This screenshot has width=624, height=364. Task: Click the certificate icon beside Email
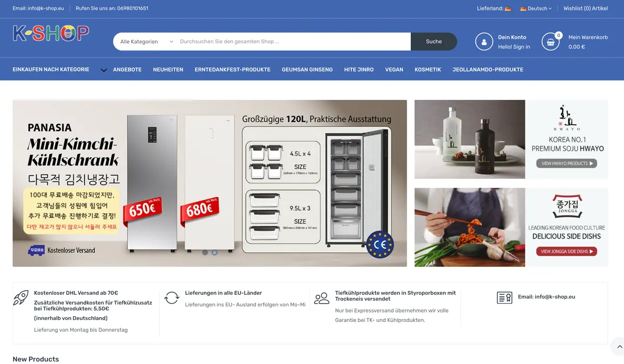pos(505,297)
